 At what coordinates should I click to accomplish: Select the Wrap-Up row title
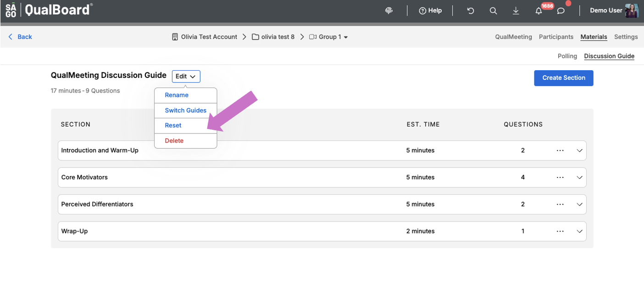click(74, 232)
